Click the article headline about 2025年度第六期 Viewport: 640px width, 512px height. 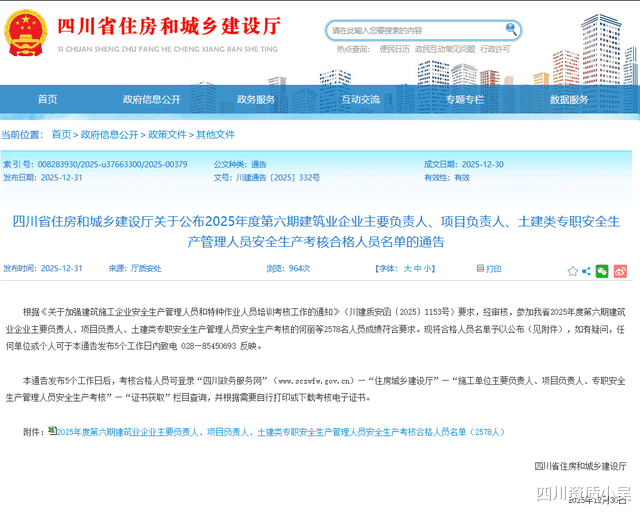point(316,232)
